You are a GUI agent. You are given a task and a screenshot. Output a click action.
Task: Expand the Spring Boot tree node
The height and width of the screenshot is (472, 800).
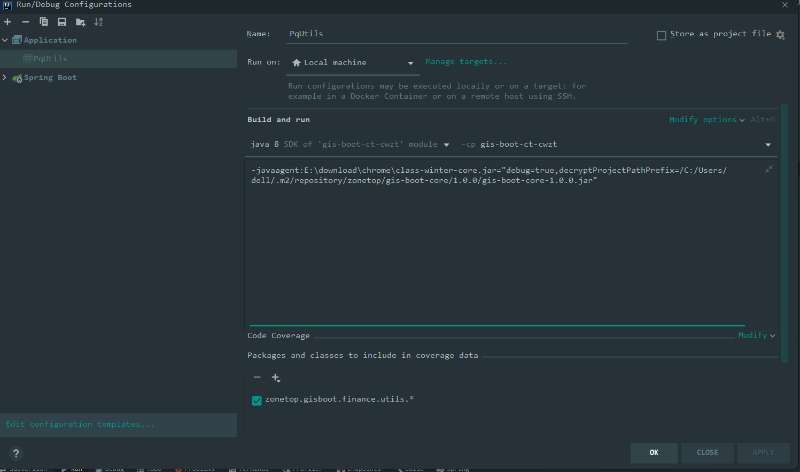pyautogui.click(x=5, y=77)
